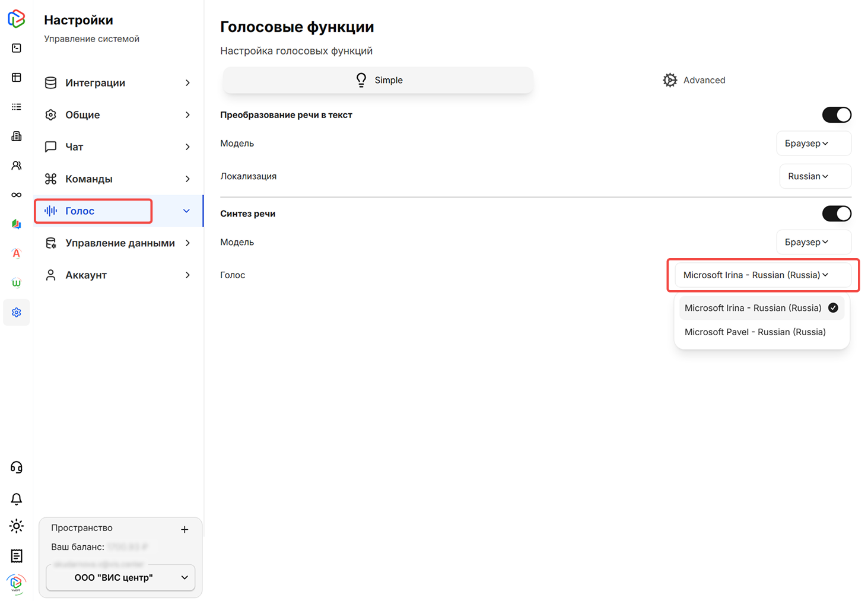Screen dimensions: 868x601
Task: Click the plus button next to Пространство
Action: coord(185,529)
